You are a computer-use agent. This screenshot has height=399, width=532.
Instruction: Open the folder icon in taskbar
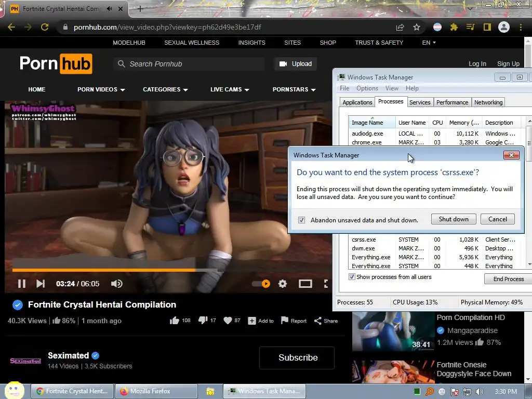tap(210, 392)
